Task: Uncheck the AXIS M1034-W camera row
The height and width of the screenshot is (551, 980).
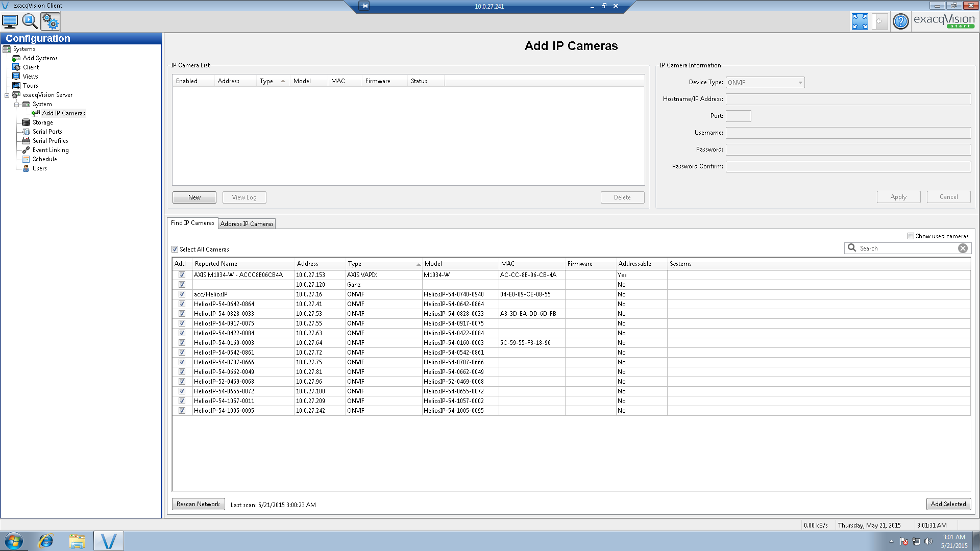Action: tap(182, 275)
